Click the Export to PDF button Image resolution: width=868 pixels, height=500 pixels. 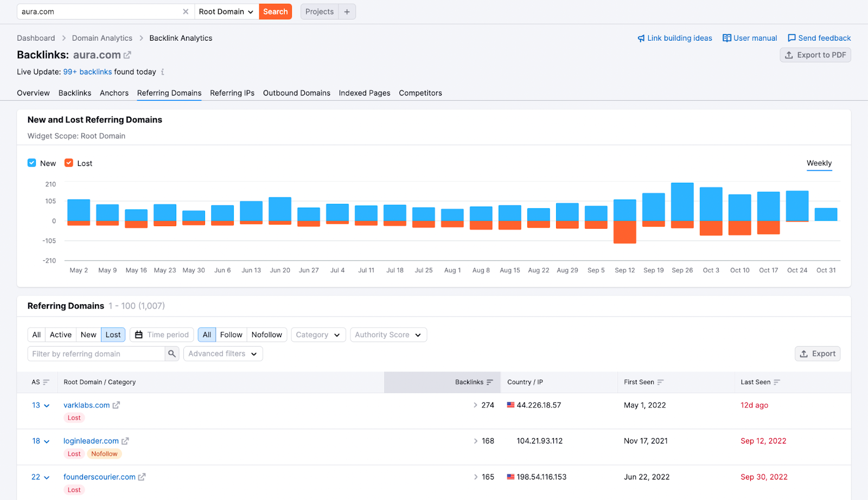pyautogui.click(x=815, y=55)
